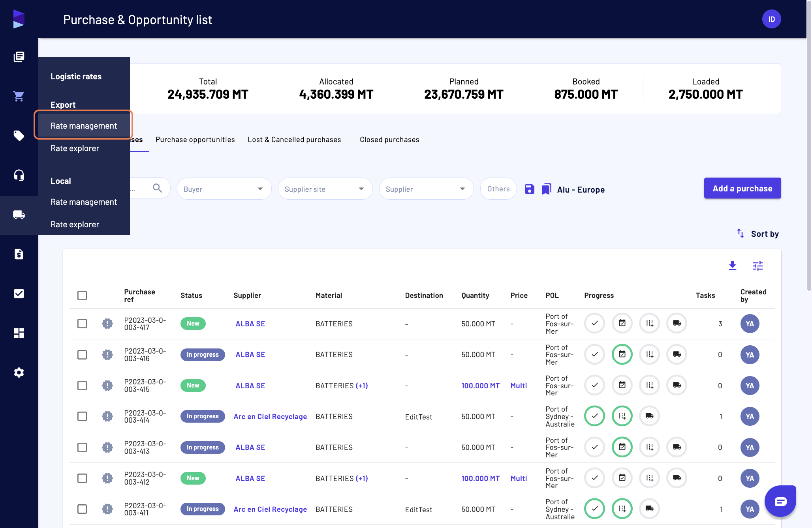Open the logistics truck sidebar icon
Viewport: 812px width, 528px height.
tap(19, 215)
